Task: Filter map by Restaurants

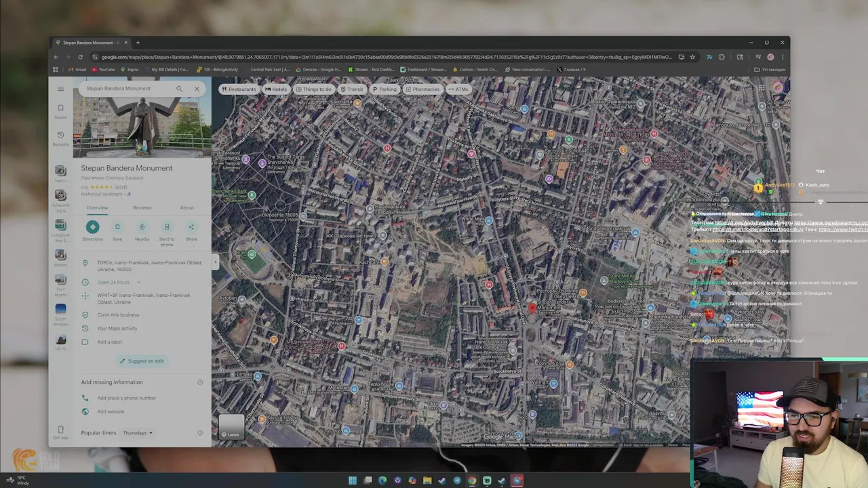Action: click(x=239, y=89)
